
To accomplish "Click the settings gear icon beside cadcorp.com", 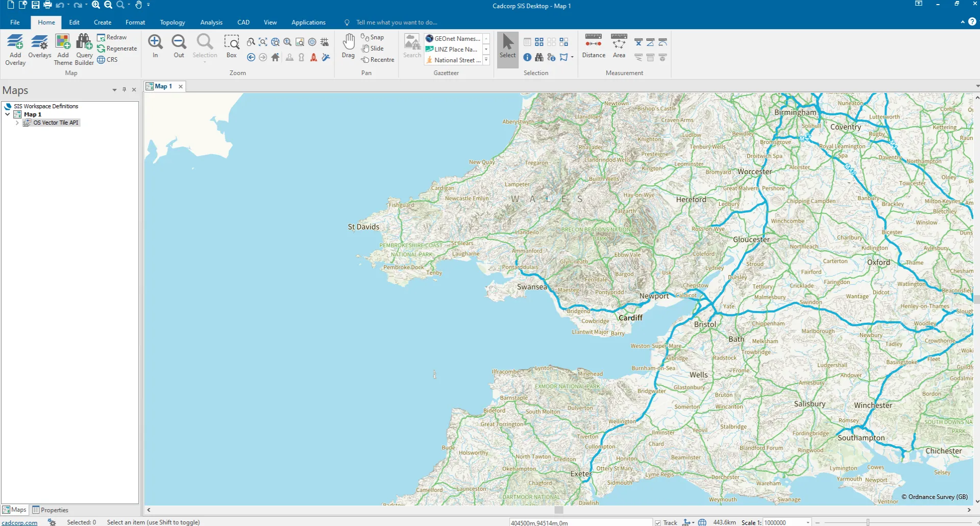I will tap(52, 522).
